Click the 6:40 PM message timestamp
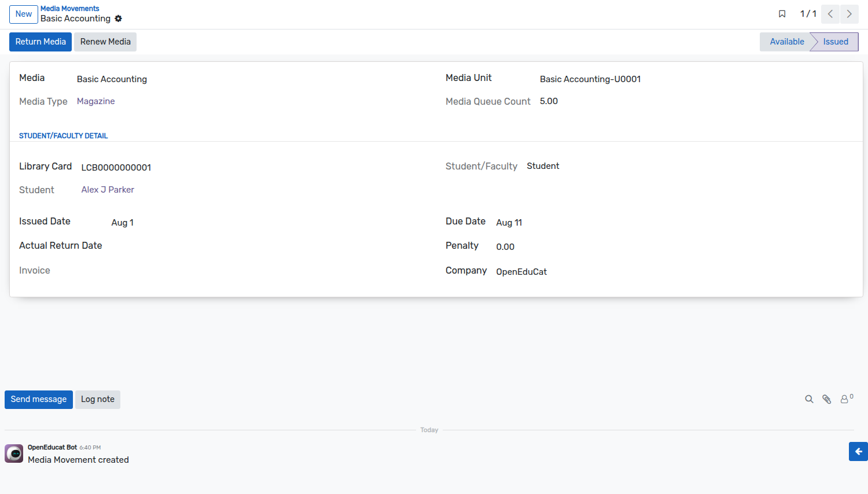 coord(90,448)
